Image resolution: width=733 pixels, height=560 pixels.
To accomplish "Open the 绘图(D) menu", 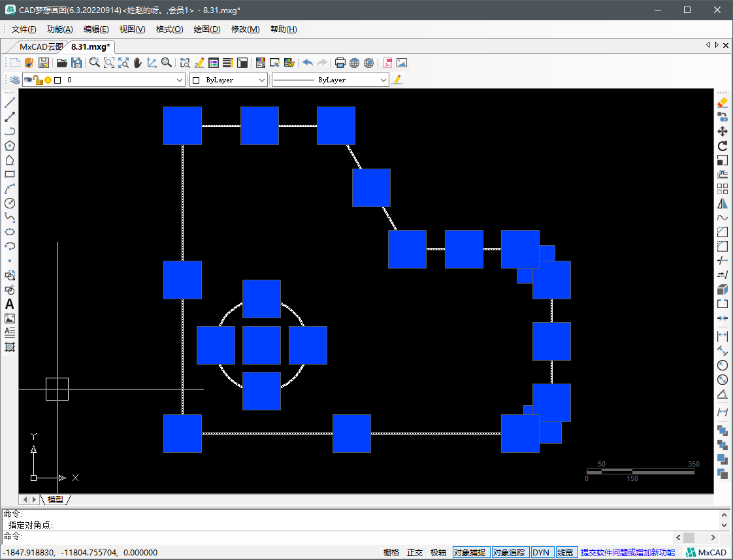I will point(207,29).
